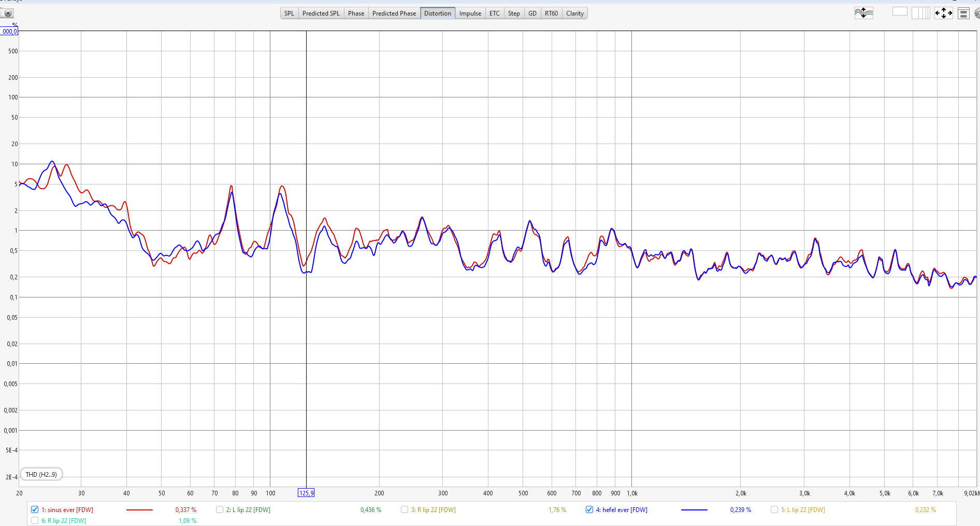Click the 'THD (H2..9)' trace label
980x526 pixels.
(41, 474)
